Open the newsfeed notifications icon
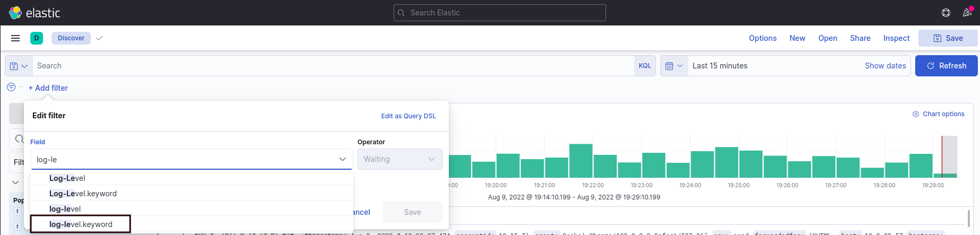This screenshot has height=235, width=980. click(967, 13)
